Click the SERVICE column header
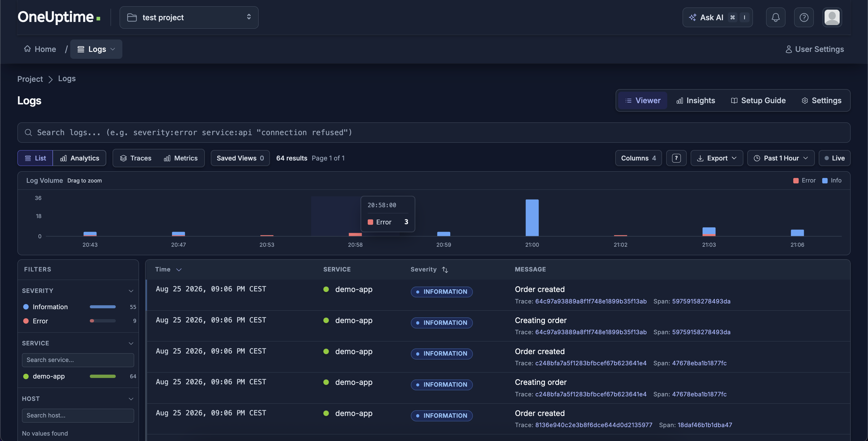This screenshot has height=441, width=868. 337,269
